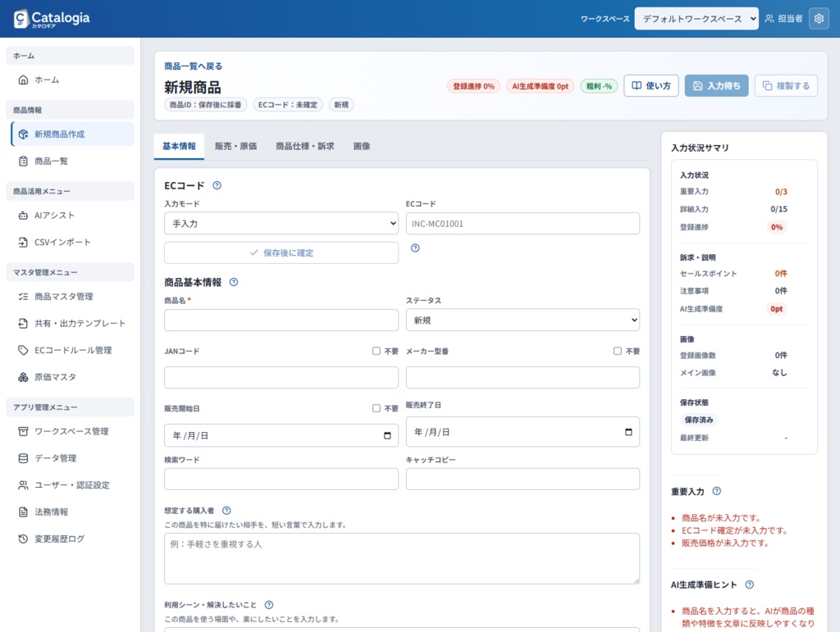
Task: Open the ワークスペース selector dropdown
Action: pos(696,19)
